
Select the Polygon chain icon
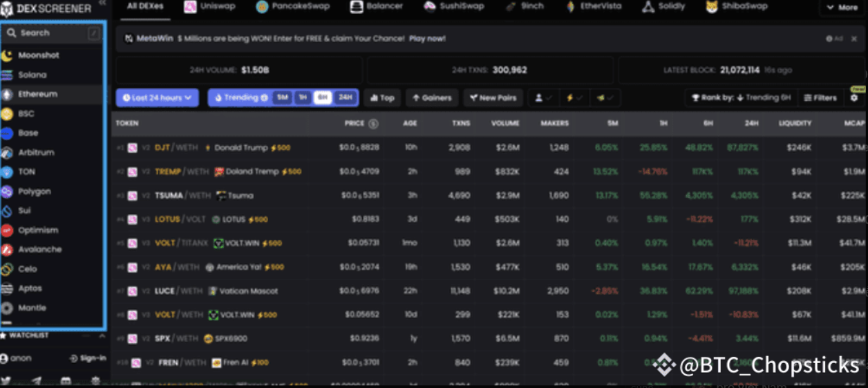tap(7, 191)
